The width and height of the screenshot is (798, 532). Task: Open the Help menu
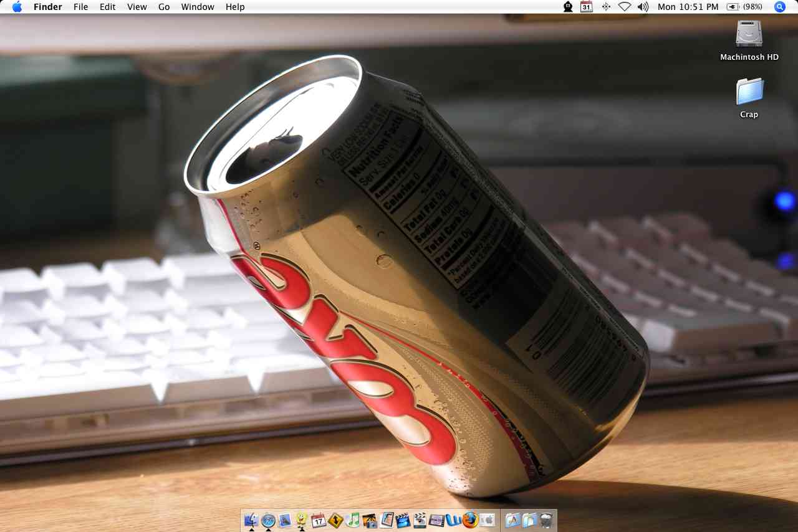pyautogui.click(x=235, y=7)
